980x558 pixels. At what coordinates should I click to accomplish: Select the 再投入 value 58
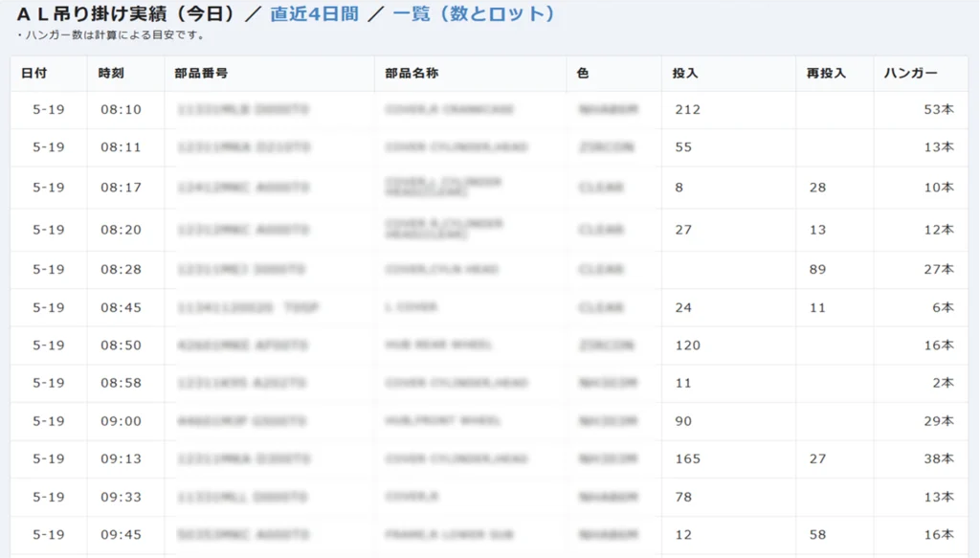click(817, 534)
